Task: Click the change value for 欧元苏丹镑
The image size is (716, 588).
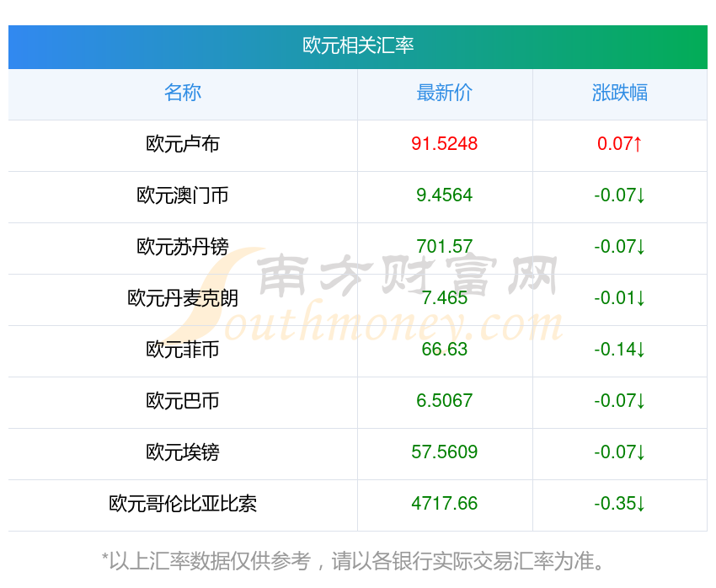Action: (x=620, y=247)
